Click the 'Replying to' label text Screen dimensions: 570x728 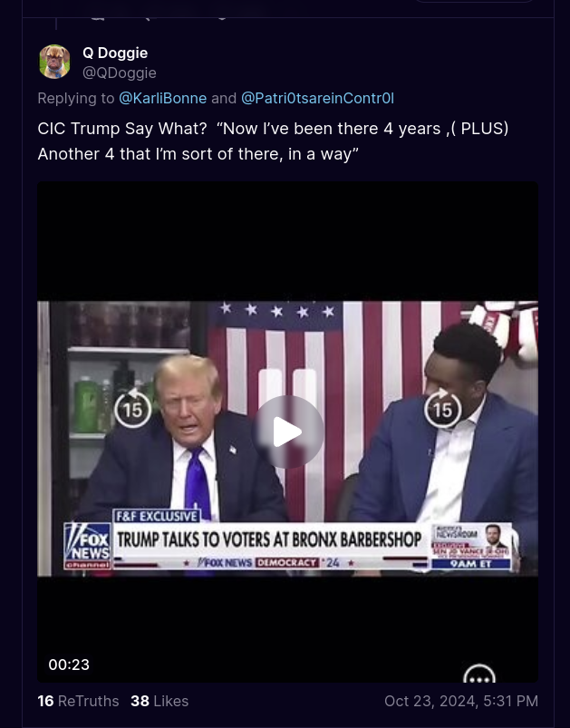[x=75, y=99]
